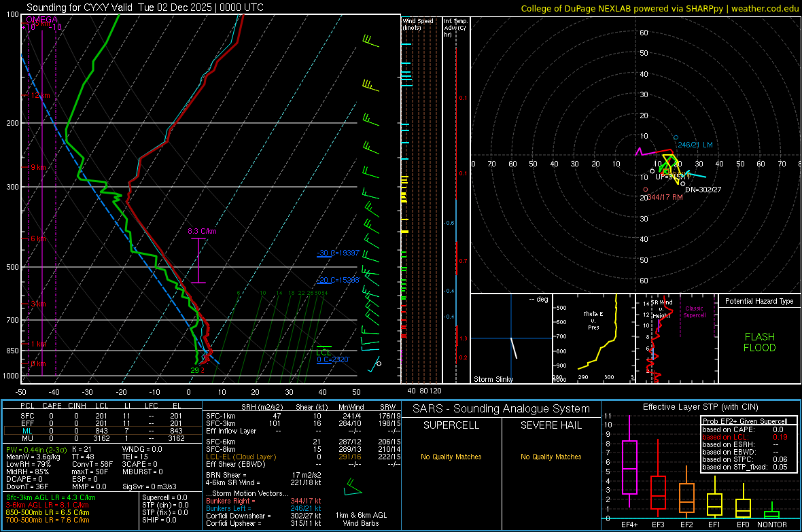
Task: Click the 'Wind Speed (knots)' panel header
Action: point(418,24)
